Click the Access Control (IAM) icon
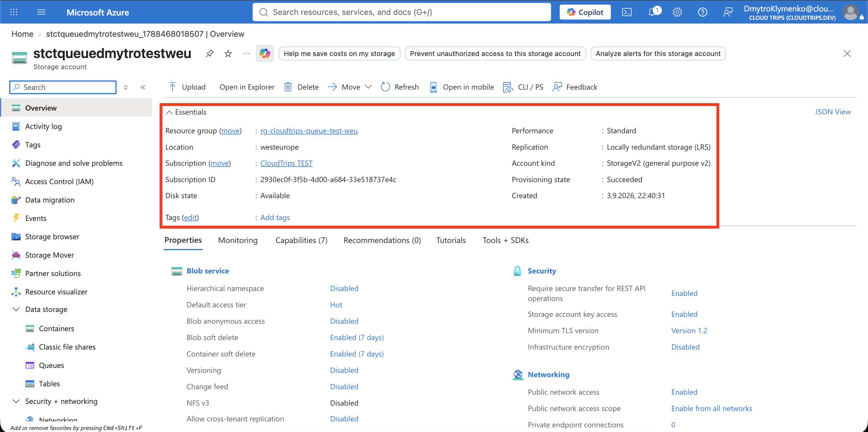Viewport: 868px width, 432px height. [x=16, y=182]
